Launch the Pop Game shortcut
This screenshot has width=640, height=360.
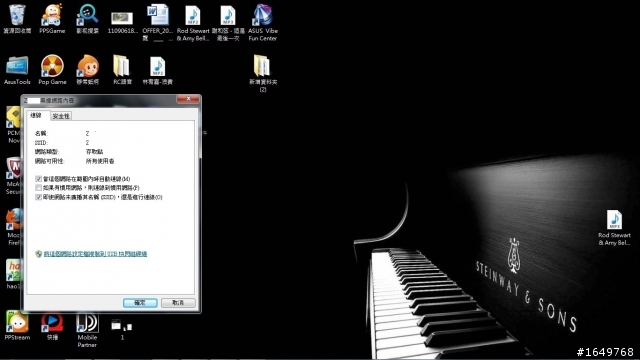52,70
